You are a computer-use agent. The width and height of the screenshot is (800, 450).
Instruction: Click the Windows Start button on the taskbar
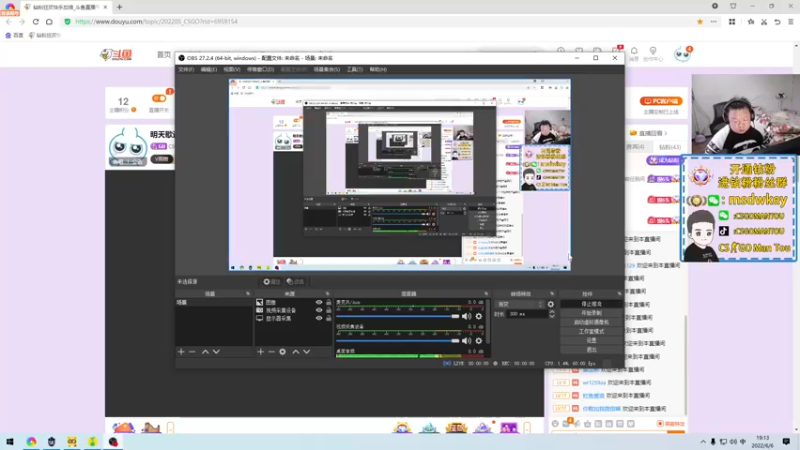tap(10, 442)
